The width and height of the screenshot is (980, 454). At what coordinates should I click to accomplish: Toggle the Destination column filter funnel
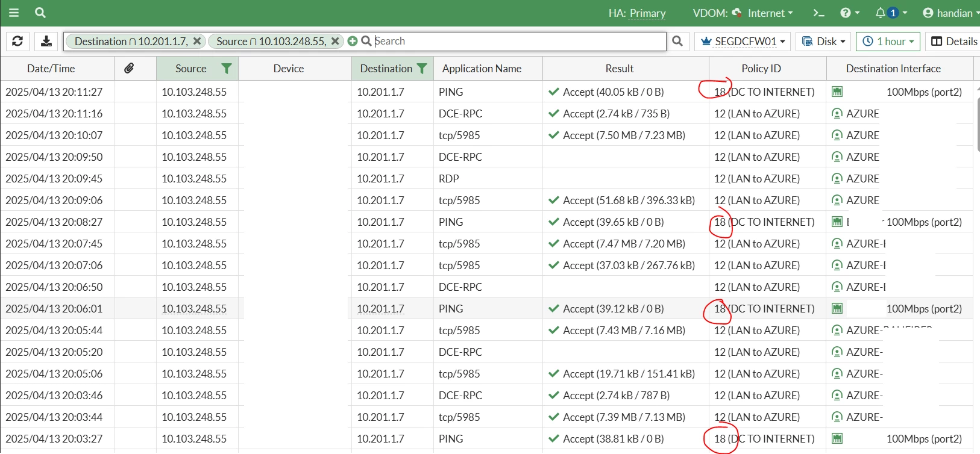422,69
